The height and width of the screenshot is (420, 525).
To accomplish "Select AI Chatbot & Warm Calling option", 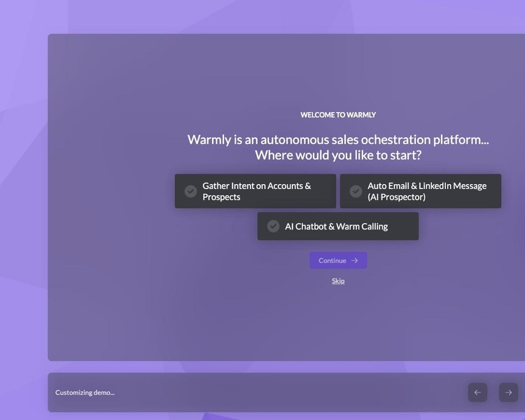I will pyautogui.click(x=338, y=226).
